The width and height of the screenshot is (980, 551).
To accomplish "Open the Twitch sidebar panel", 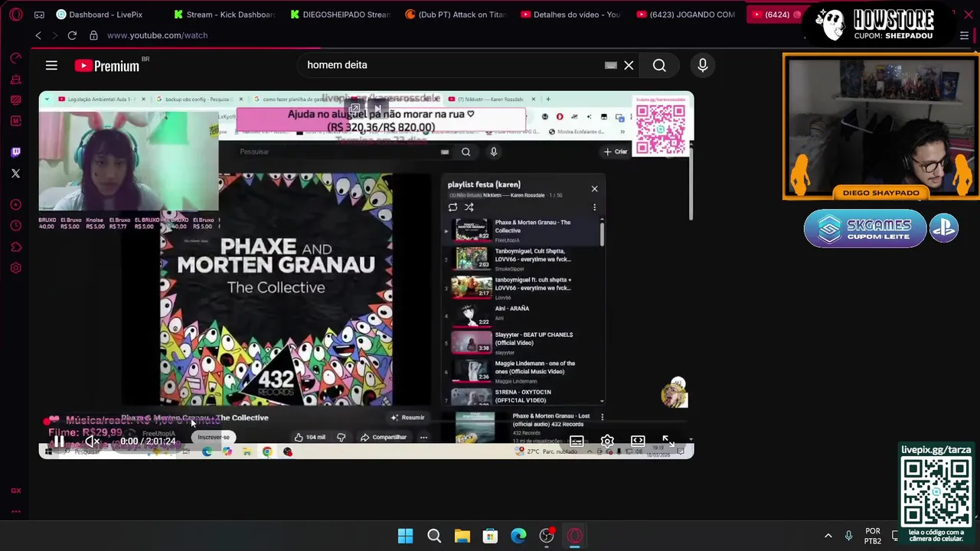I will coord(15,152).
